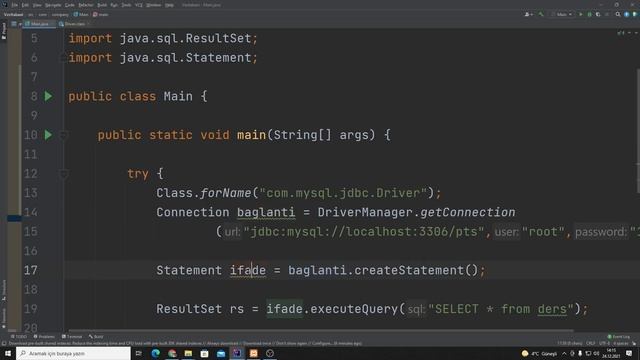The height and width of the screenshot is (360, 640).
Task: Open Mail app from taskbar
Action: pos(221,353)
